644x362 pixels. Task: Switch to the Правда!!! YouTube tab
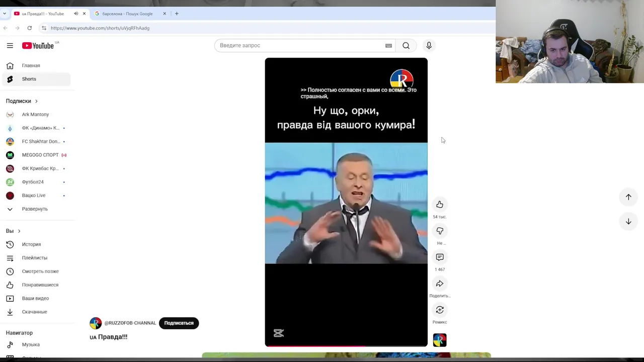49,14
